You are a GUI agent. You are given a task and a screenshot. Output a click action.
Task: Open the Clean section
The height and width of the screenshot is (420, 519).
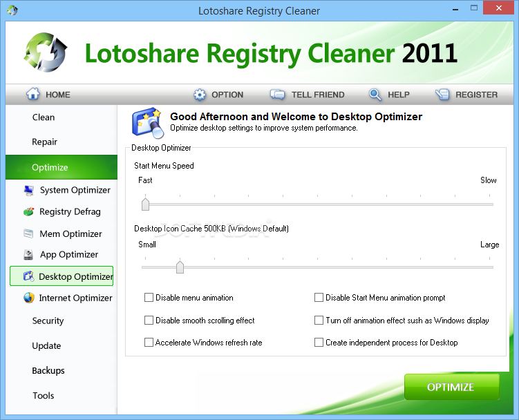click(x=44, y=117)
